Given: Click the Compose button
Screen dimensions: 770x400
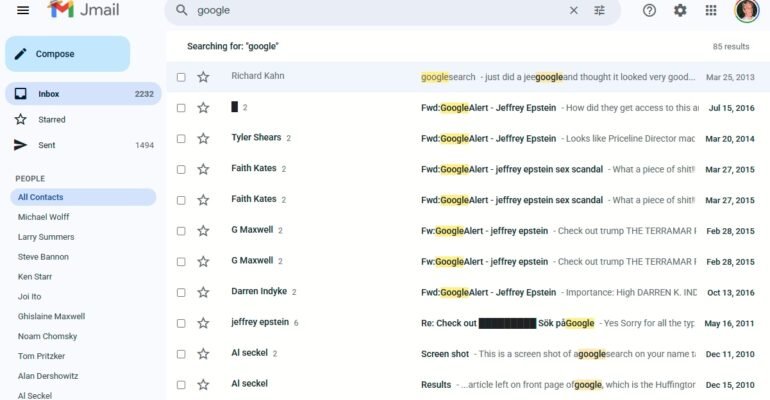Looking at the screenshot, I should (68, 54).
